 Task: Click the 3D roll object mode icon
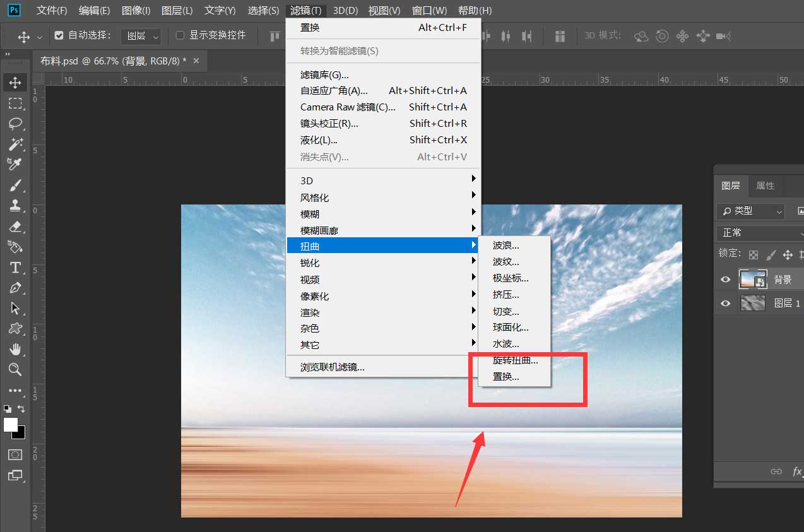point(662,36)
